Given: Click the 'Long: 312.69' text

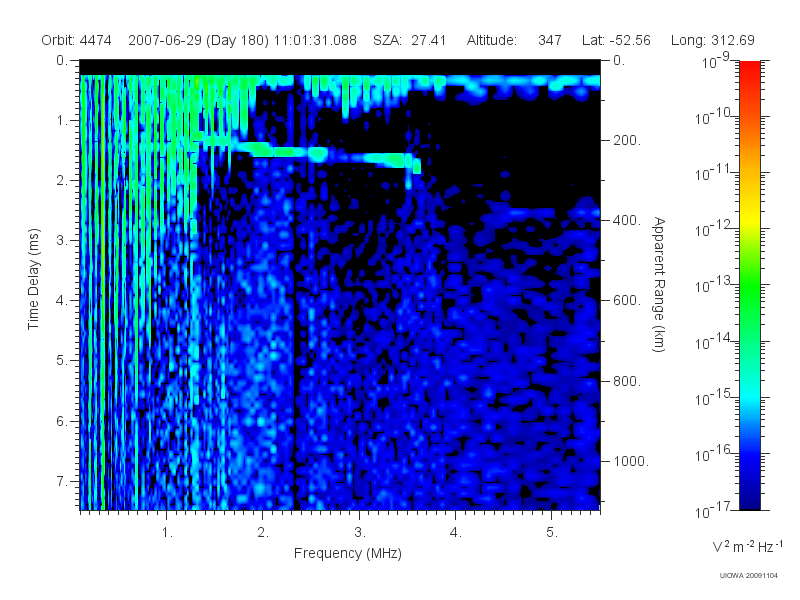Looking at the screenshot, I should tap(712, 40).
